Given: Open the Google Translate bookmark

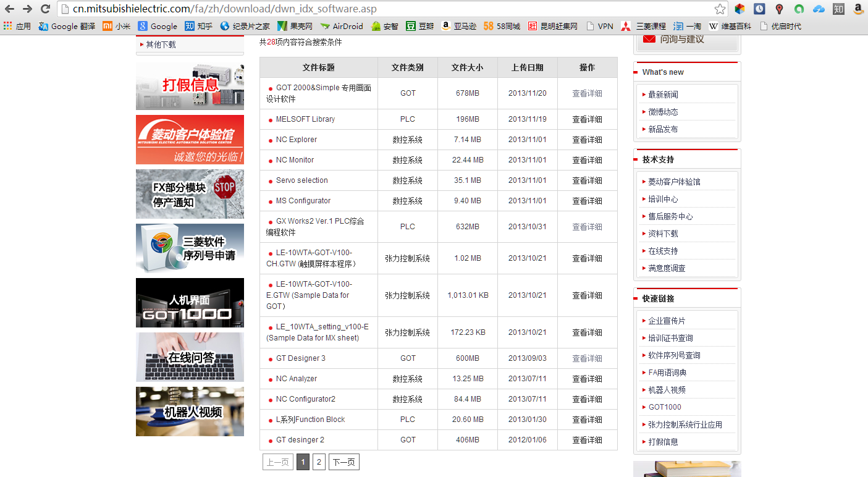Looking at the screenshot, I should pyautogui.click(x=67, y=26).
